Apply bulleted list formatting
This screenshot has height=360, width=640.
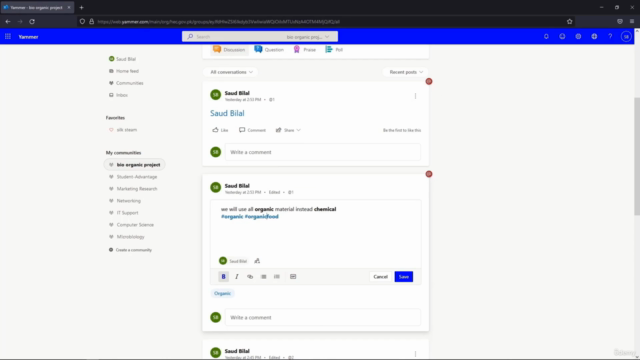coord(264,277)
